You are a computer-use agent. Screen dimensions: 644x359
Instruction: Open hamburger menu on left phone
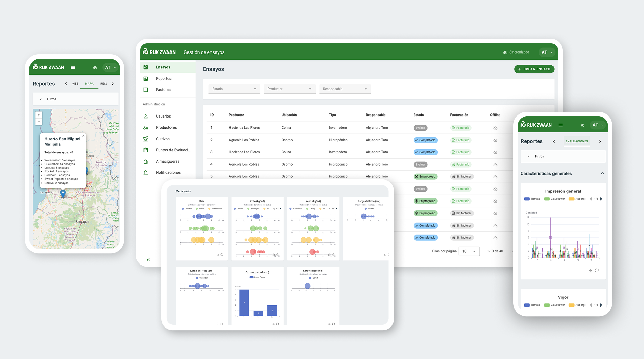coord(73,67)
